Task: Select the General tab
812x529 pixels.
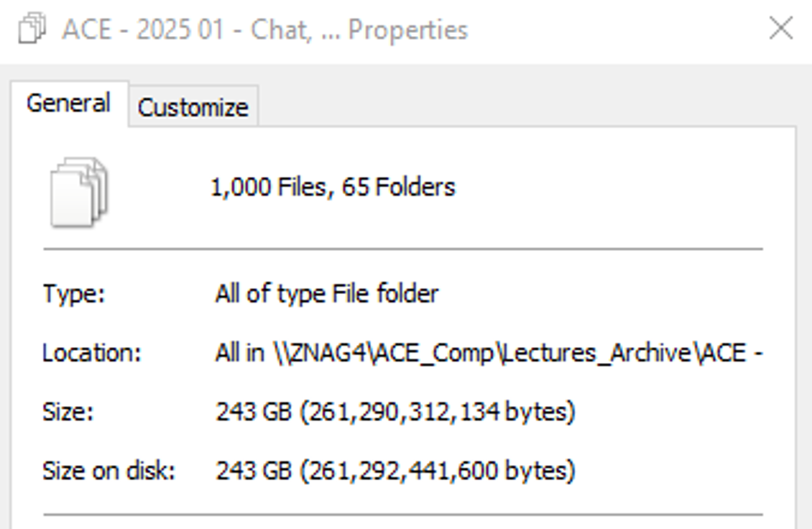Action: click(x=69, y=103)
